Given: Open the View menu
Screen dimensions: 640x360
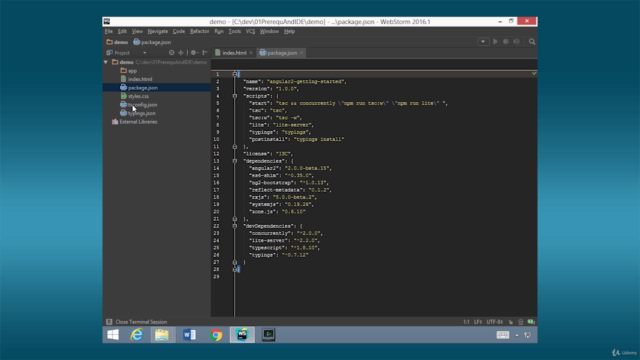Looking at the screenshot, I should (137, 31).
